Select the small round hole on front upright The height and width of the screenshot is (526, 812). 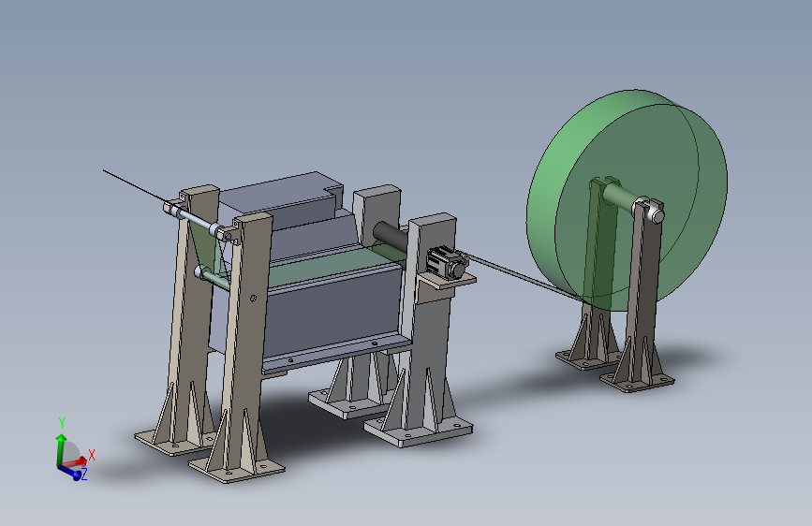pos(253,299)
